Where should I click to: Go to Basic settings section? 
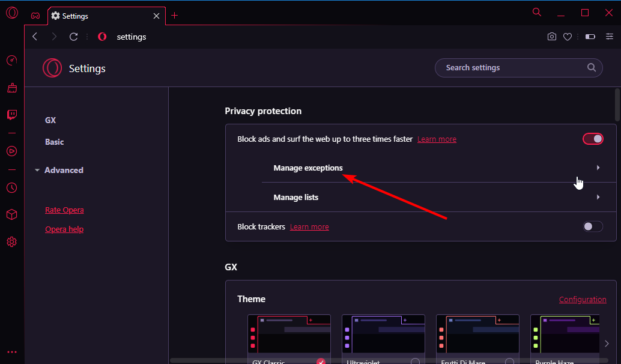(54, 142)
